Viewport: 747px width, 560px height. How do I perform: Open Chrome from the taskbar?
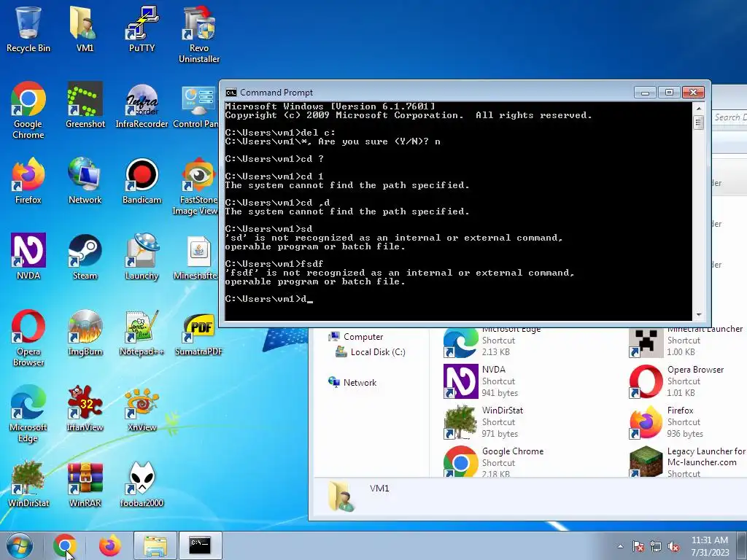(65, 545)
